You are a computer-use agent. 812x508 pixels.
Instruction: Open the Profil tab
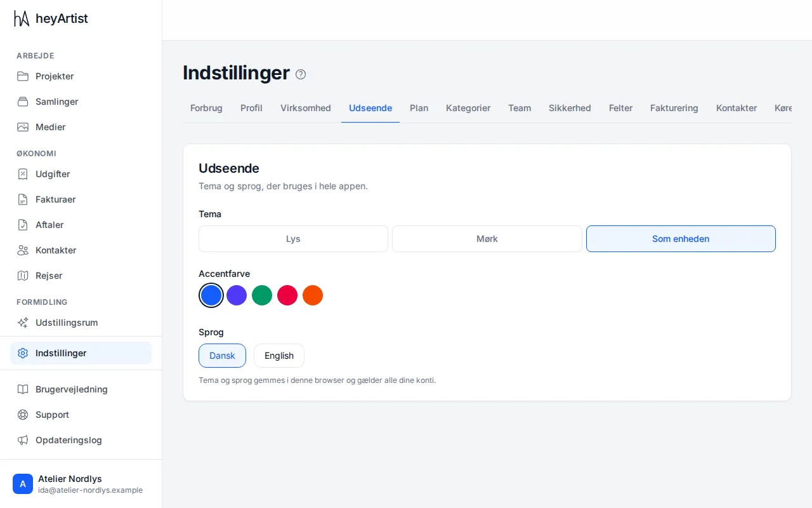coord(251,108)
